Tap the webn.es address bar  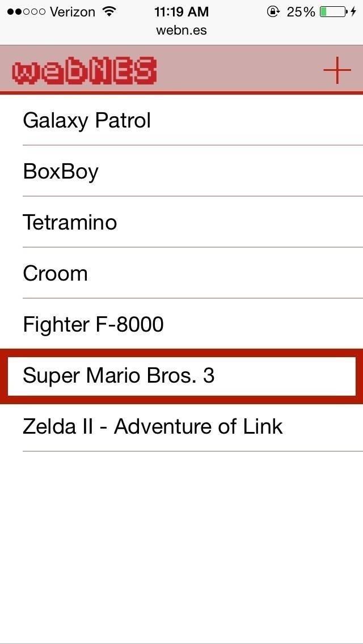181,30
